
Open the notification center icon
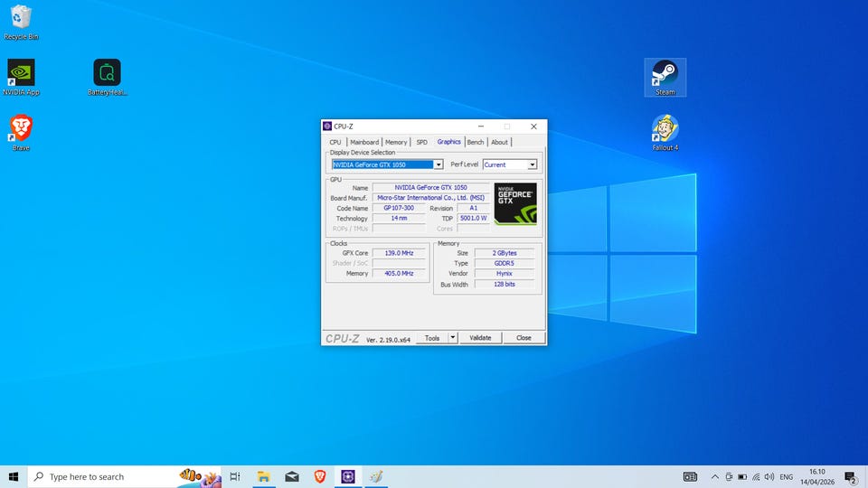tap(850, 476)
